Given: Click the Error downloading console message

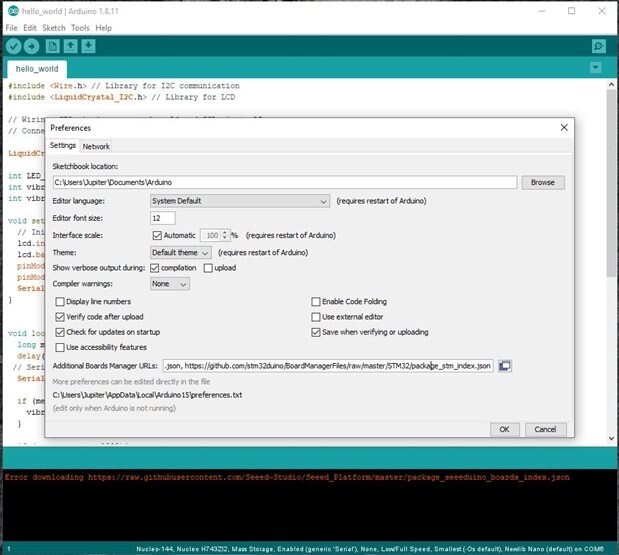Looking at the screenshot, I should click(x=287, y=477).
